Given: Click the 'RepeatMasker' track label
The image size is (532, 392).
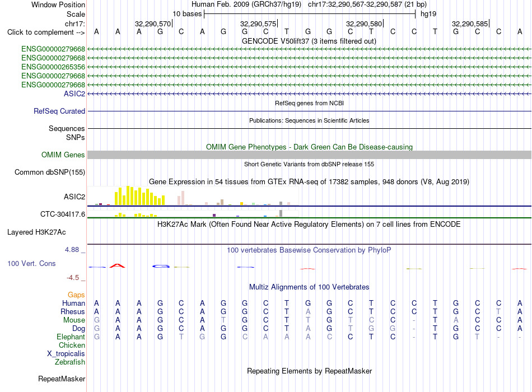Looking at the screenshot, I should pyautogui.click(x=62, y=379).
